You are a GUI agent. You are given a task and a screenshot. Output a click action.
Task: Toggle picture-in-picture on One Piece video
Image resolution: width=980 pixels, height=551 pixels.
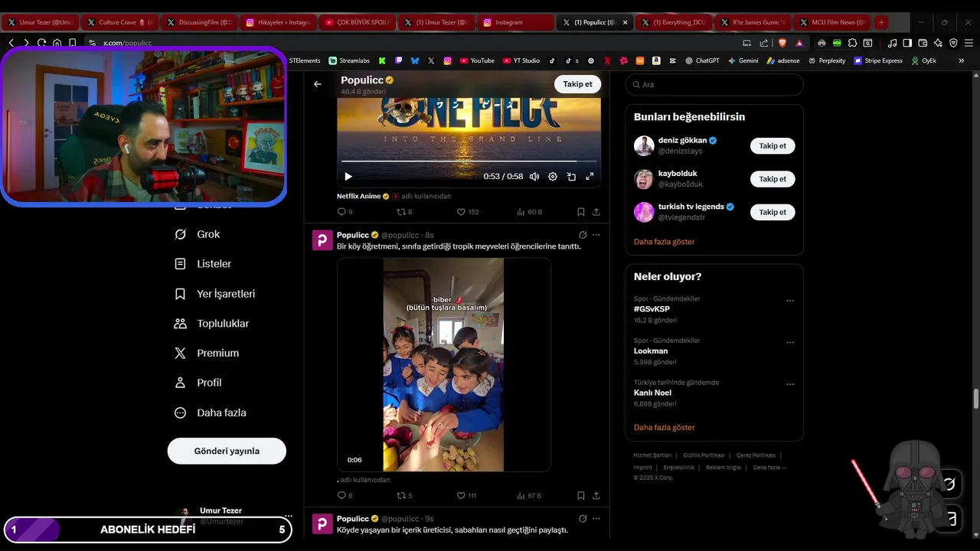(571, 177)
